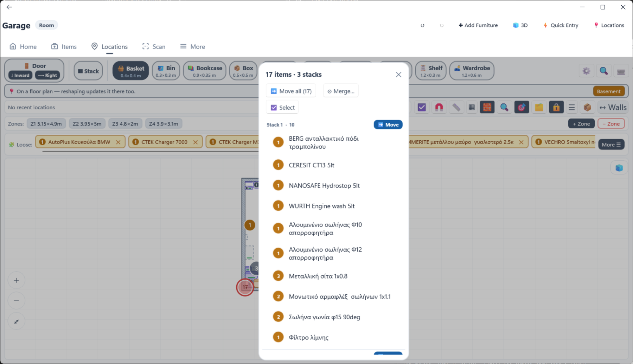The image size is (633, 364).
Task: Toggle the grid icon in toolbar
Action: 472,107
